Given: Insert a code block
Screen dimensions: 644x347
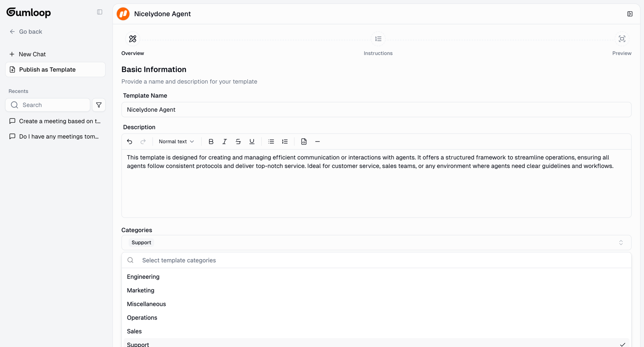Looking at the screenshot, I should 304,142.
